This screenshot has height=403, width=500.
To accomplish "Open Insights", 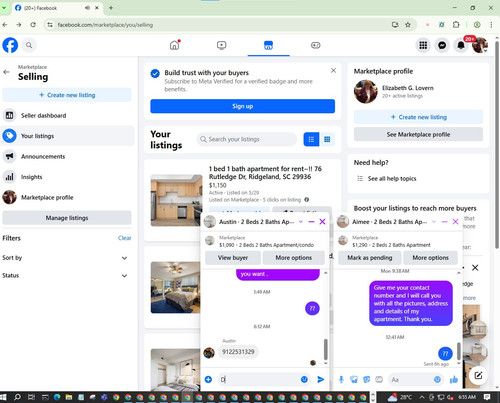I will coord(67,177).
